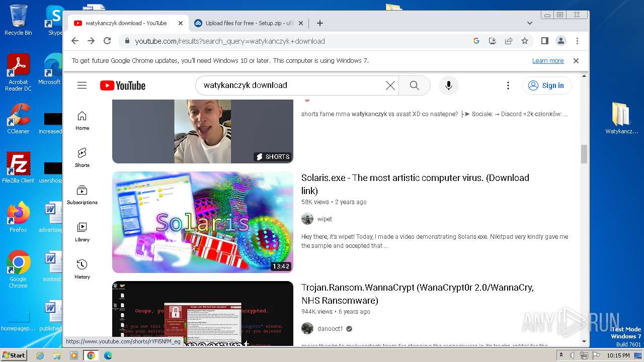Open danooct1 channel avatar
The height and width of the screenshot is (362, 644).
[307, 328]
